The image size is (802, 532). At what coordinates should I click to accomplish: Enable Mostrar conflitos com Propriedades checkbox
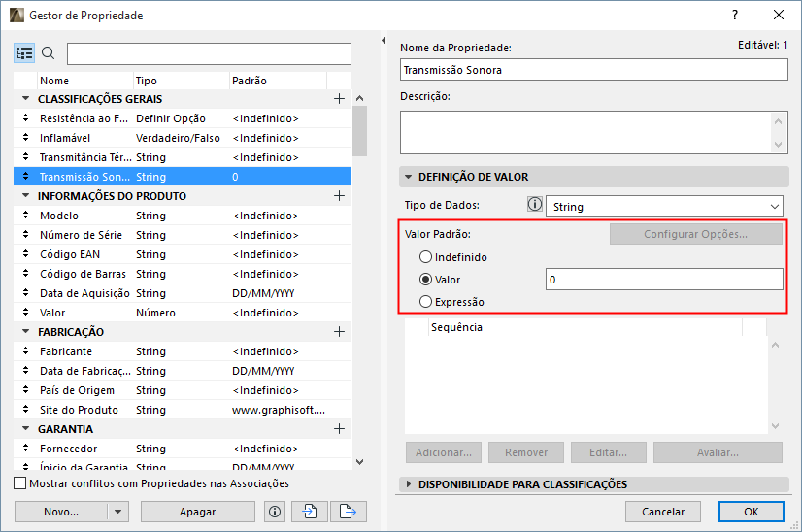[x=20, y=483]
